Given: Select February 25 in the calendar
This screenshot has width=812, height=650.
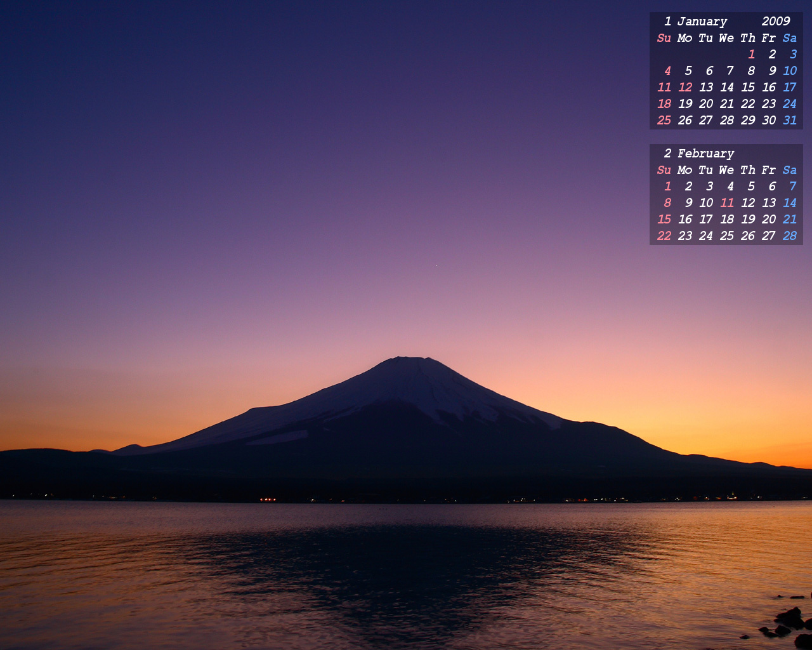Looking at the screenshot, I should coord(727,236).
